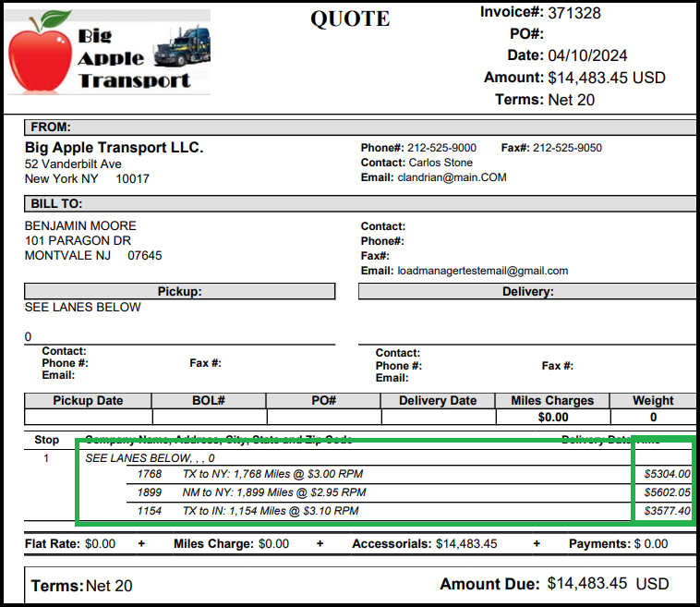Viewport: 700px width, 607px height.
Task: Click the Stop column label
Action: click(x=46, y=440)
